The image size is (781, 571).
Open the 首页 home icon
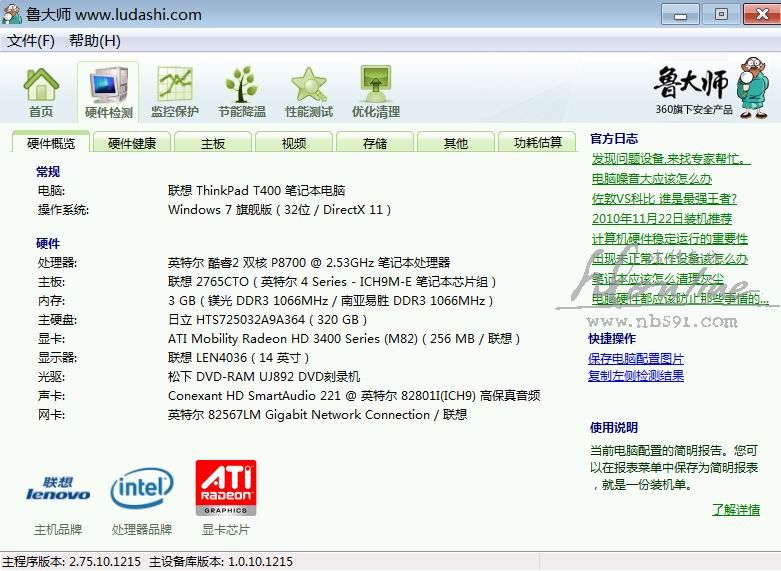tap(41, 93)
